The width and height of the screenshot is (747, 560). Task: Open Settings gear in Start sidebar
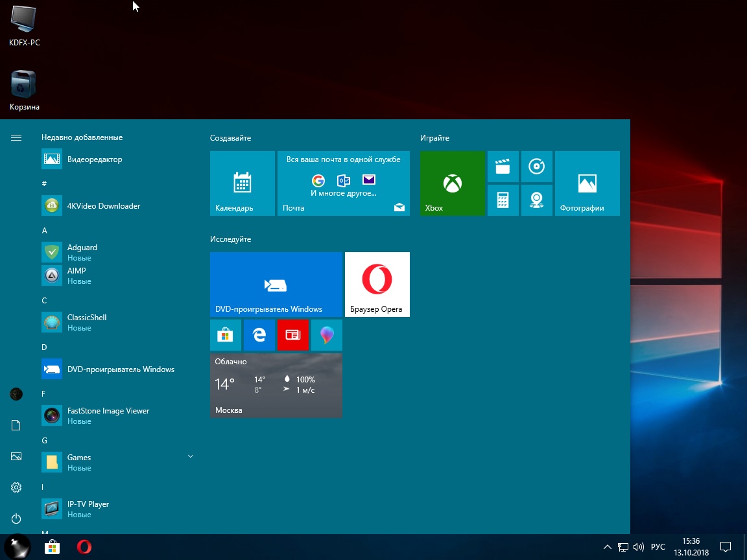pos(16,487)
